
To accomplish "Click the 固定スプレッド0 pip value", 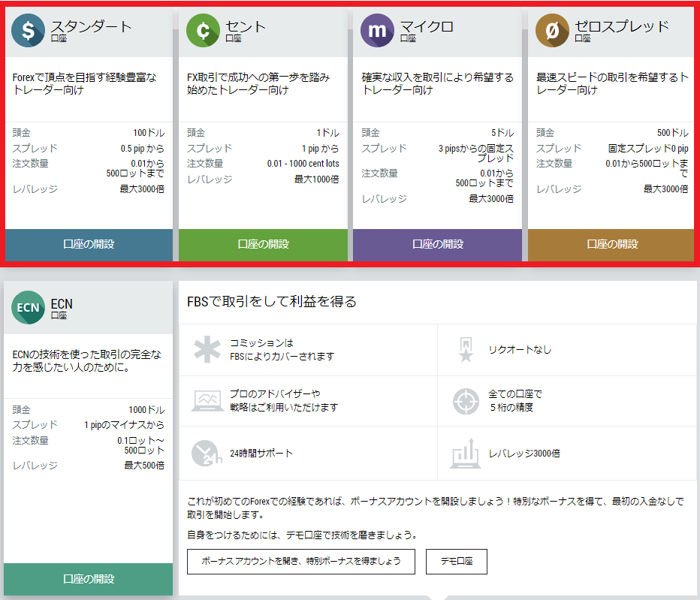I will [648, 149].
